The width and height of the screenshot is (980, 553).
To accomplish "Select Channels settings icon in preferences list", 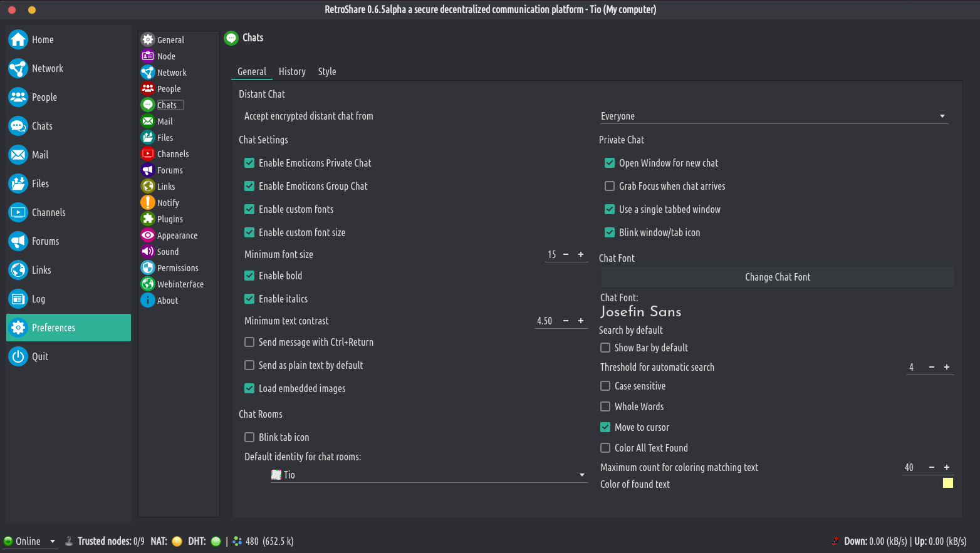I will 148,153.
